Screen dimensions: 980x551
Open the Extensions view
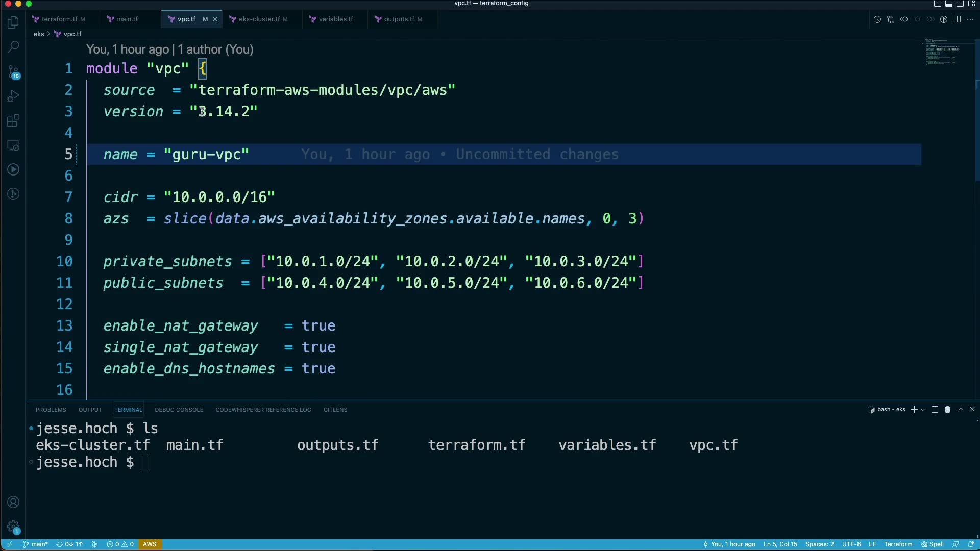click(x=13, y=120)
